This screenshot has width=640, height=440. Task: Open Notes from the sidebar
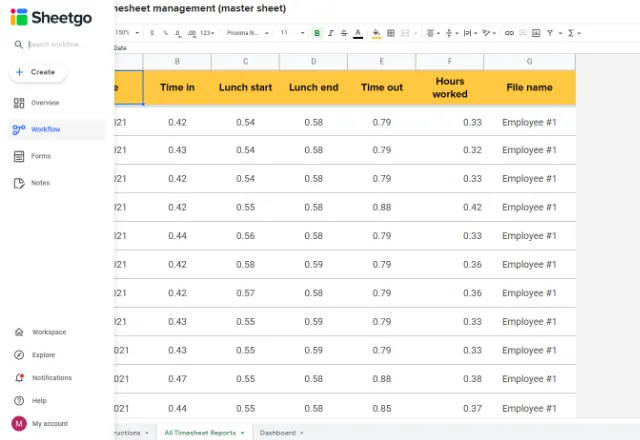[x=40, y=183]
